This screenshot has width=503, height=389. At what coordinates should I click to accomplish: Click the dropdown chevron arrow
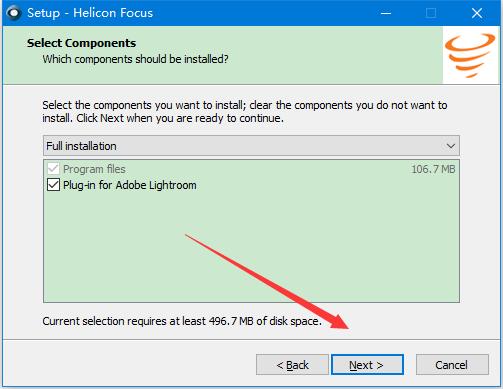(x=451, y=146)
